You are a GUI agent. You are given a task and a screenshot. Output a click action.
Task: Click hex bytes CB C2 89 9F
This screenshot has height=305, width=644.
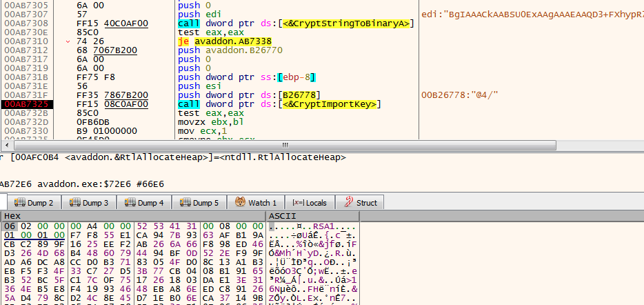point(34,244)
